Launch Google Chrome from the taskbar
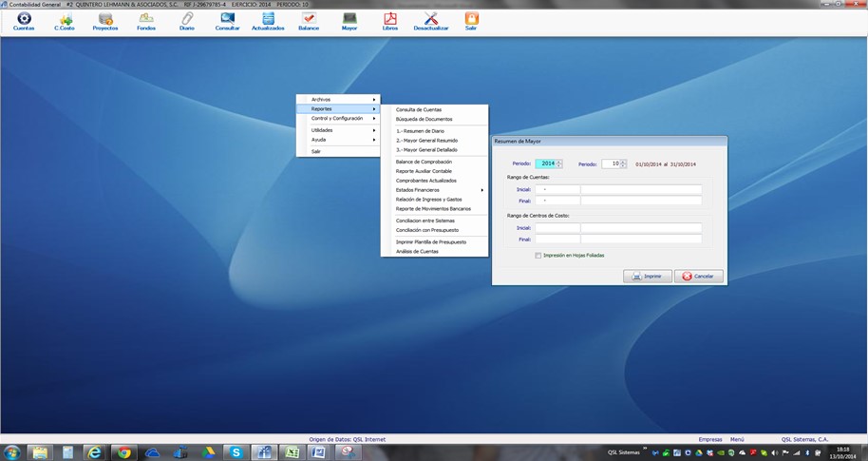Viewport: 868px width, 461px height. [124, 452]
